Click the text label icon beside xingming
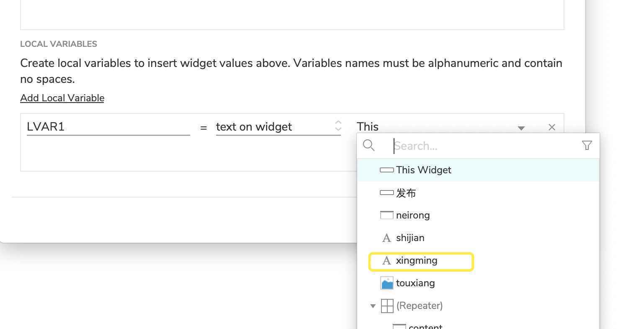644x329 pixels. [x=386, y=261]
